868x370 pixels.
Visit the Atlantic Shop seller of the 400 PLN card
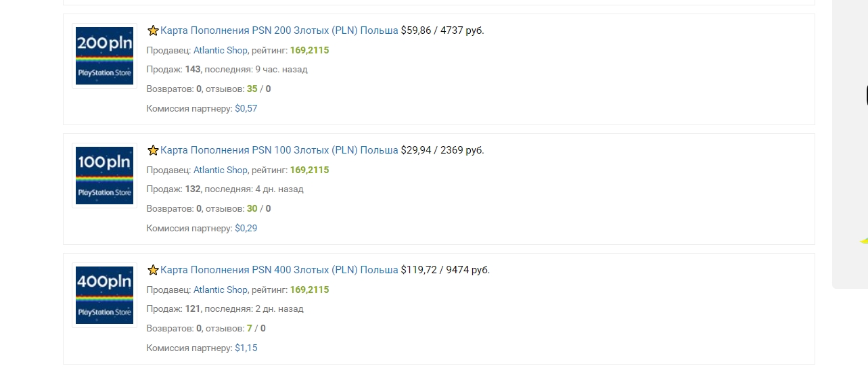(x=221, y=290)
